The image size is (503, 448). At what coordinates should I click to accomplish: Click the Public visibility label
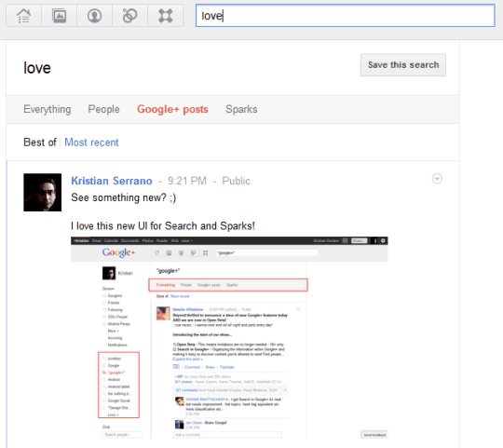(236, 181)
